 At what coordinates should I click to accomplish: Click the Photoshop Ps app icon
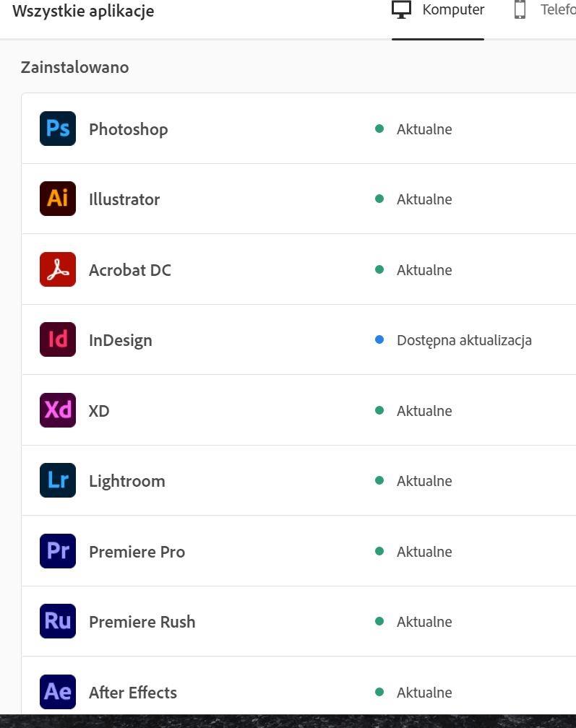click(x=58, y=129)
